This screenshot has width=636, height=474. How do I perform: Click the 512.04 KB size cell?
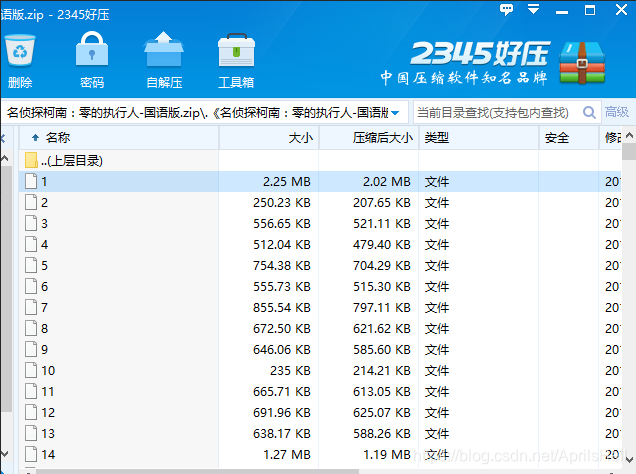click(x=282, y=245)
